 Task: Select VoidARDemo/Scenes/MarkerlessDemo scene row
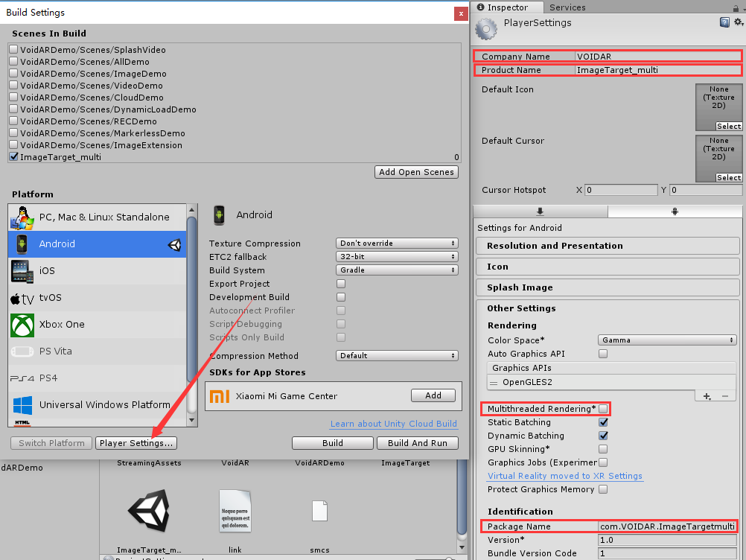(235, 133)
